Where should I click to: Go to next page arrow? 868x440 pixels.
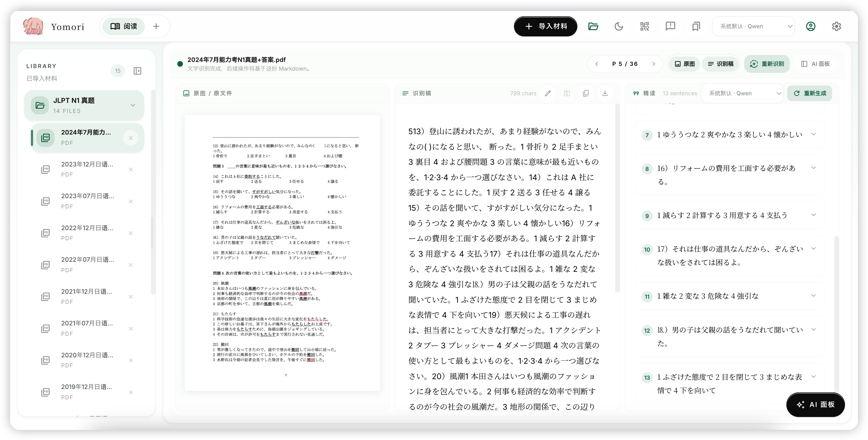pos(653,64)
